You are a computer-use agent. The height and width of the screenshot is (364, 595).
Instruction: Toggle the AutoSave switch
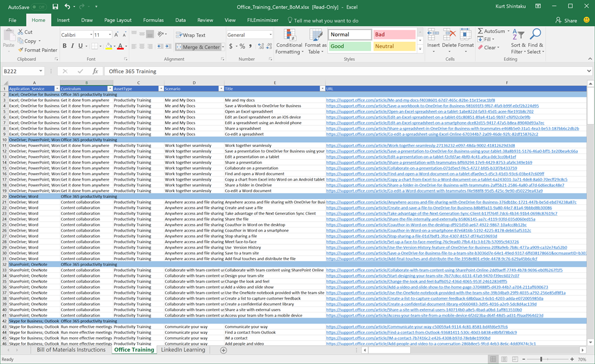(38, 7)
